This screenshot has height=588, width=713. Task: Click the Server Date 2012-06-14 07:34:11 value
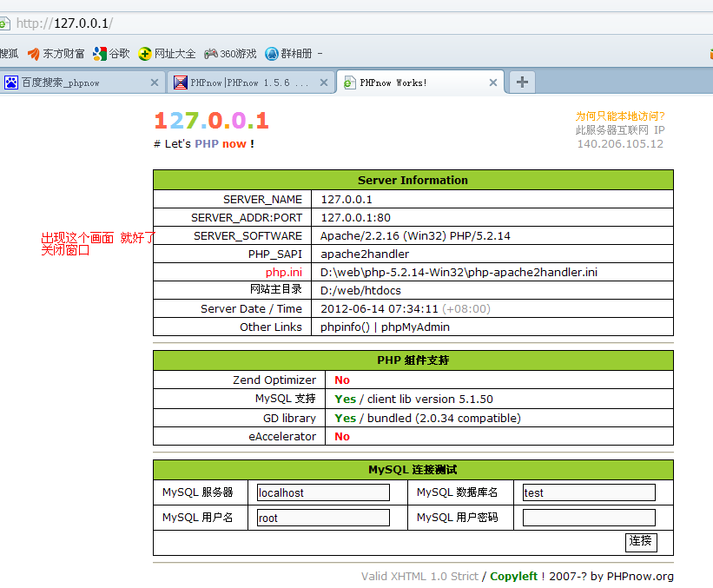pyautogui.click(x=380, y=309)
